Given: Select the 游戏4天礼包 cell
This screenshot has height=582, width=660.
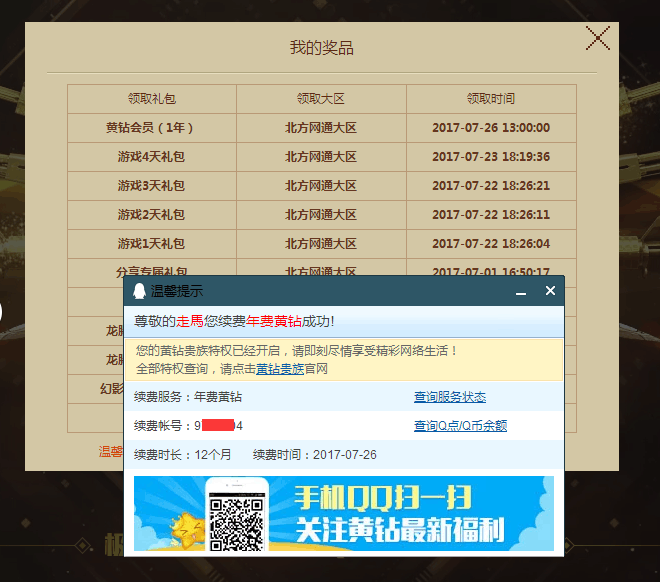Looking at the screenshot, I should 152,157.
